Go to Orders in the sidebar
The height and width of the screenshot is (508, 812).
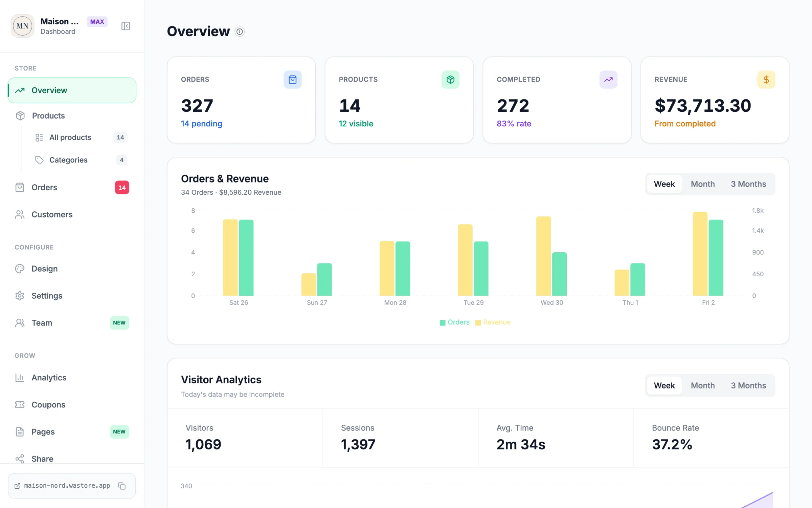[72, 187]
